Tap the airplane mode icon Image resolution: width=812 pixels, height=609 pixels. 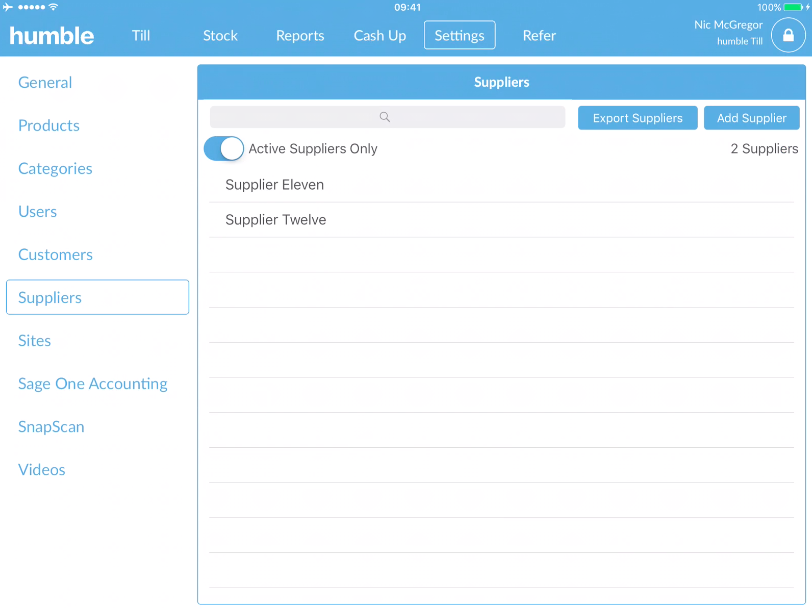pyautogui.click(x=8, y=7)
